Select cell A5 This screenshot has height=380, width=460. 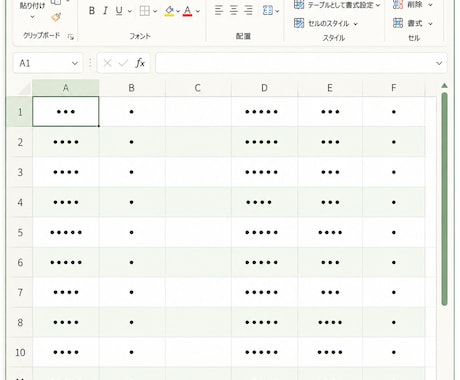pos(66,232)
